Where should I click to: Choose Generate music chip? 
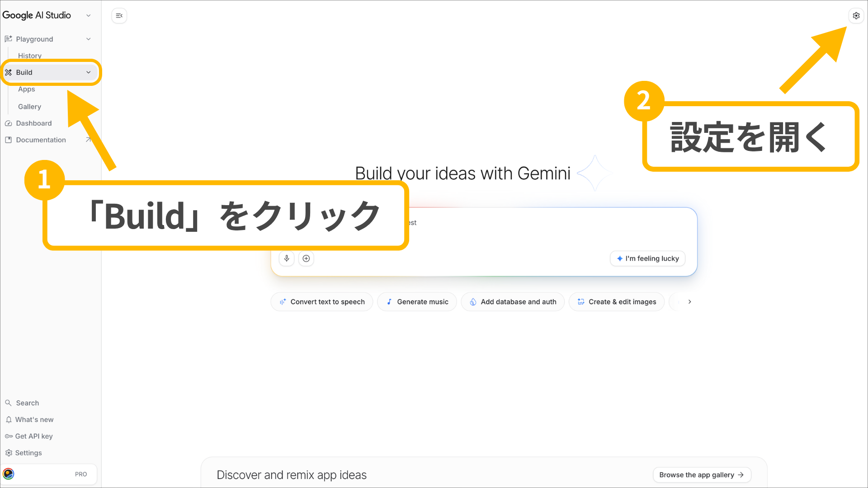pyautogui.click(x=417, y=302)
